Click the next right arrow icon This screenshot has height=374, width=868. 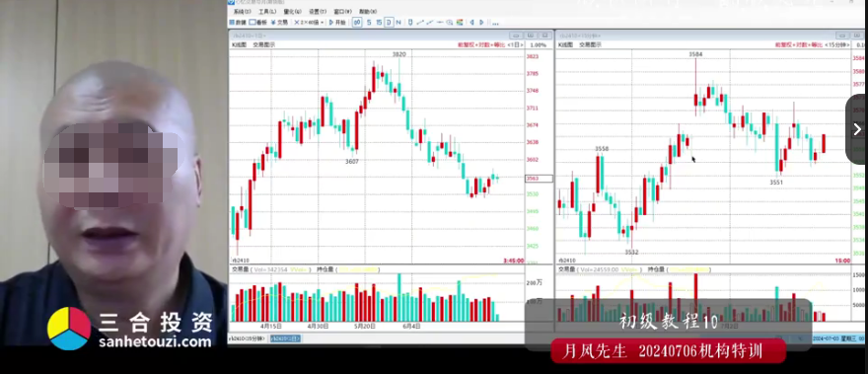[x=481, y=22]
